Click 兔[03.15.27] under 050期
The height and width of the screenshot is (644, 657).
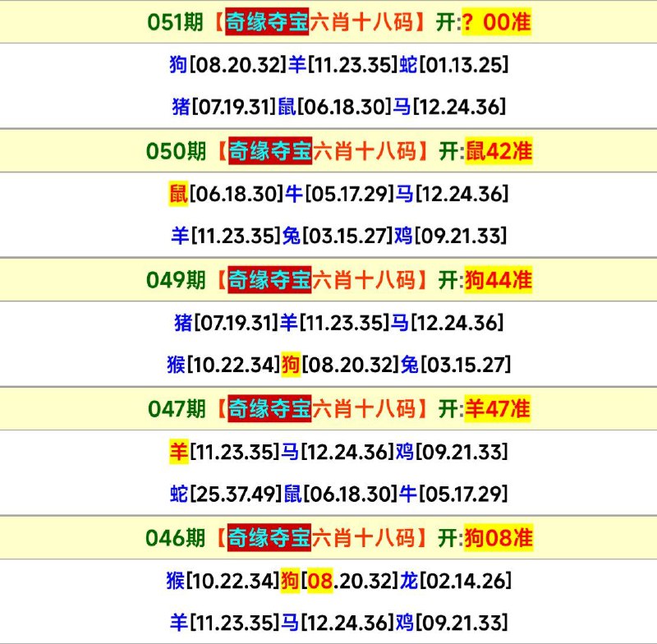(x=338, y=236)
